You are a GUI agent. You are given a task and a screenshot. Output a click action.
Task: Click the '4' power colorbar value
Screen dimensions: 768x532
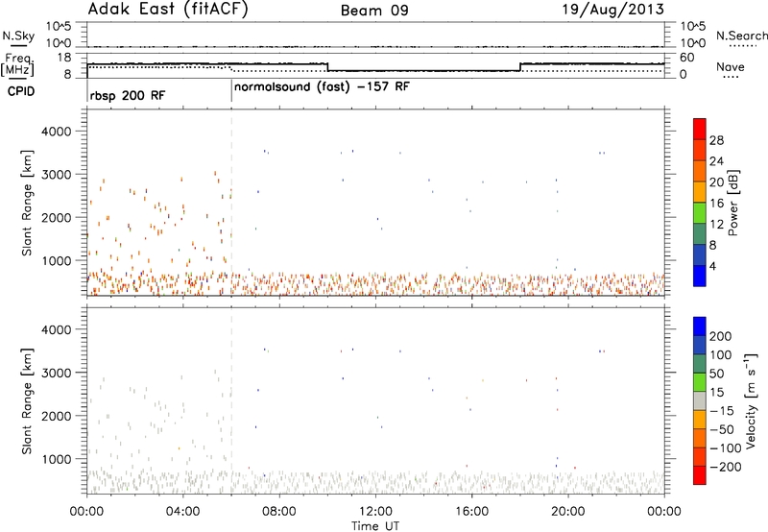[713, 266]
